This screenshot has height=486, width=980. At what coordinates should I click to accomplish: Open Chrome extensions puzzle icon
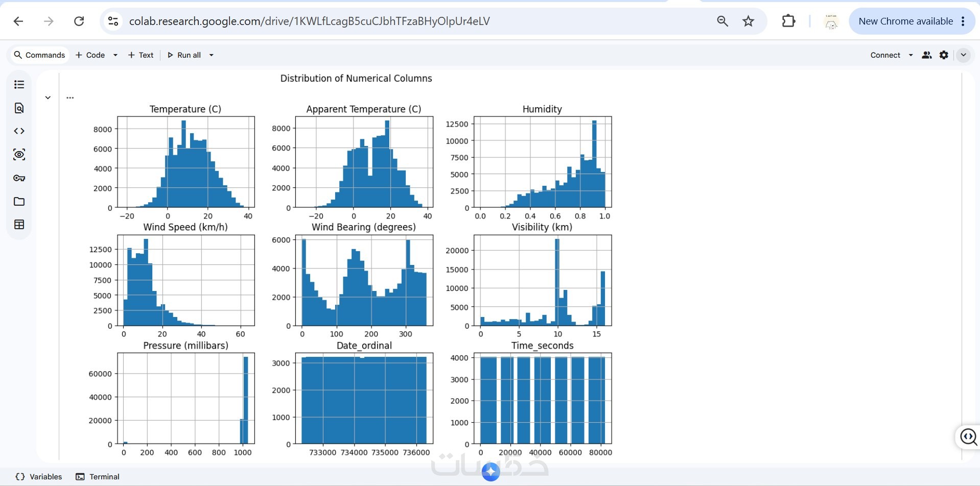[788, 21]
